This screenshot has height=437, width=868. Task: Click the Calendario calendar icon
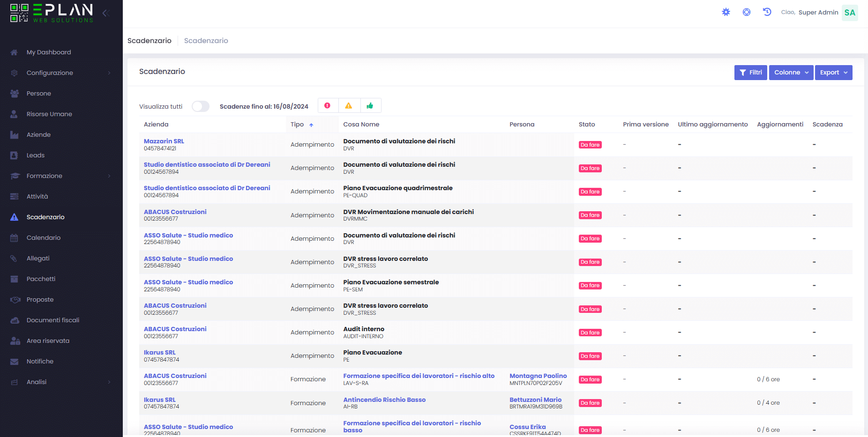click(x=14, y=238)
